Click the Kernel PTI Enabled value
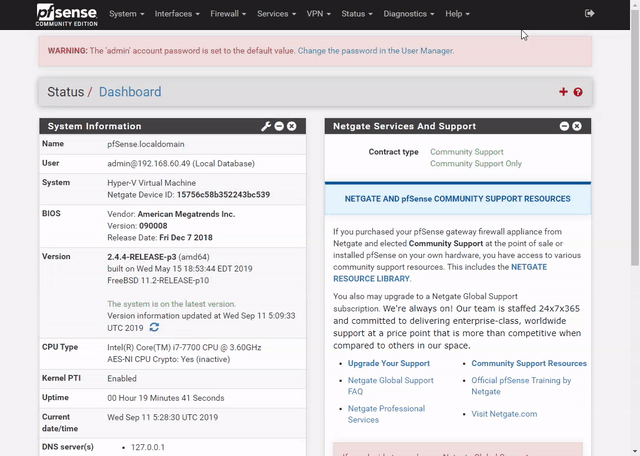 (x=122, y=379)
